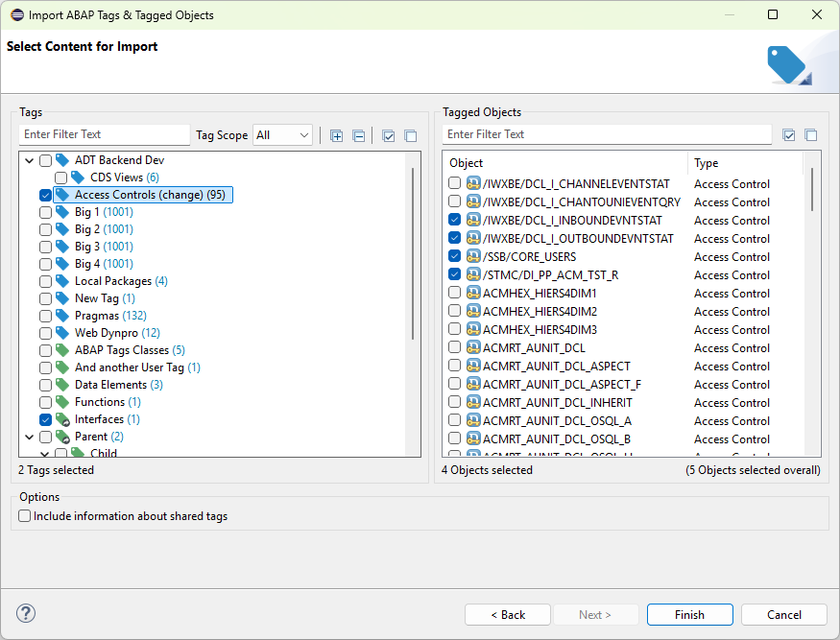Check ACMHEX_HIERS4DIM2 object checkbox

[x=454, y=311]
